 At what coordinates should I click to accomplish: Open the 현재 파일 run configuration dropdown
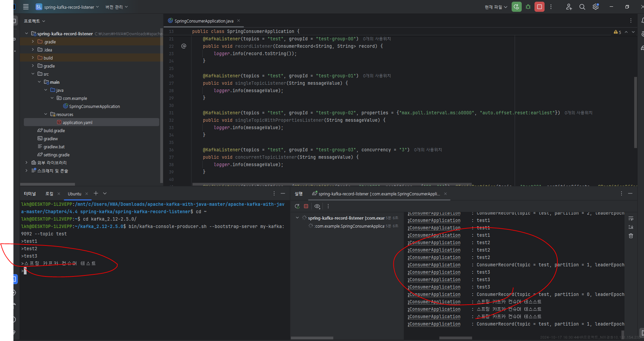[x=496, y=7]
